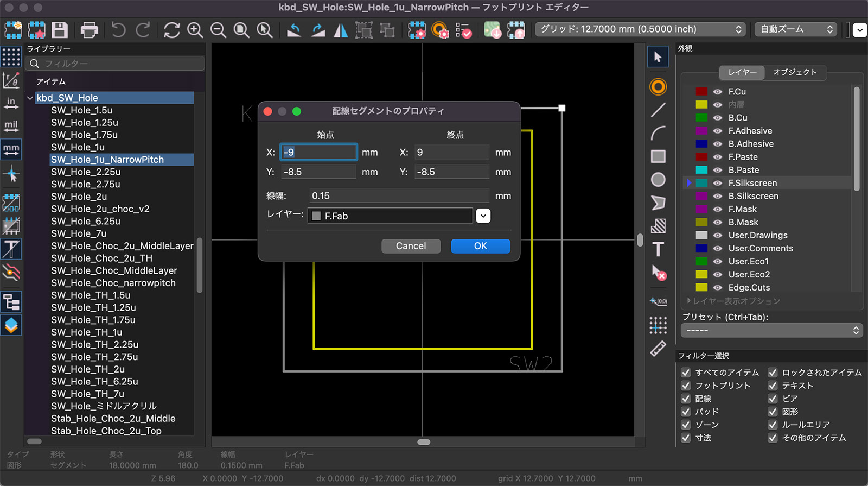
Task: Select the text tool in right toolbar
Action: [x=658, y=249]
